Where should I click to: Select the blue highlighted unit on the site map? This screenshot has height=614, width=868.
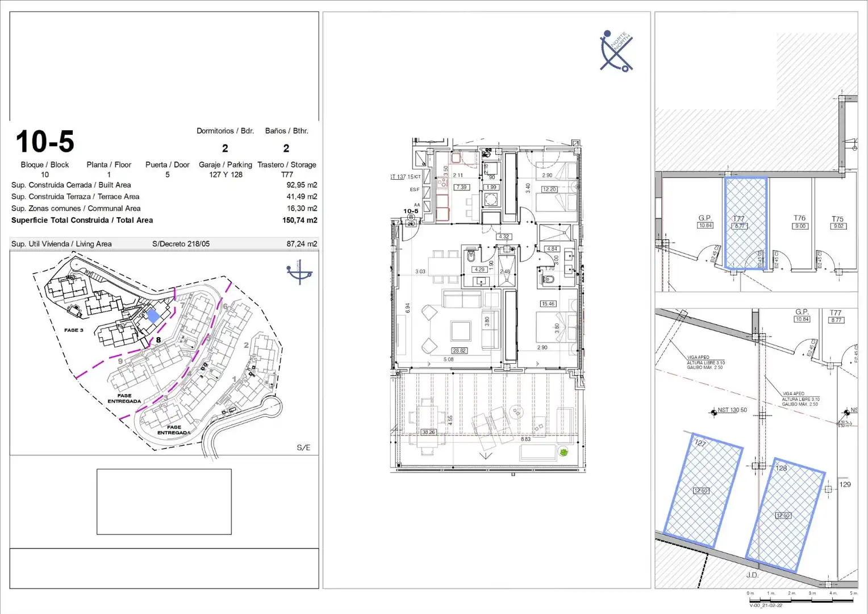click(153, 316)
